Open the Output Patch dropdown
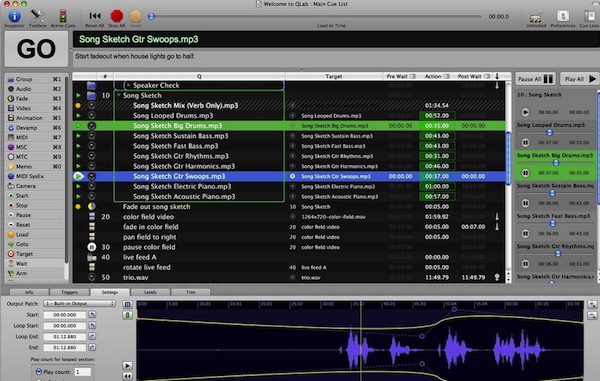The image size is (600, 381). pos(80,303)
